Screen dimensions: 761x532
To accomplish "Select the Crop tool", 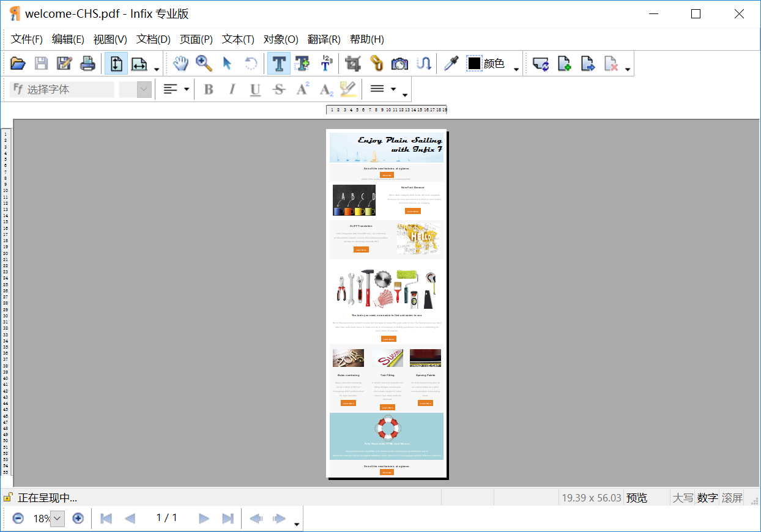I will pyautogui.click(x=353, y=64).
